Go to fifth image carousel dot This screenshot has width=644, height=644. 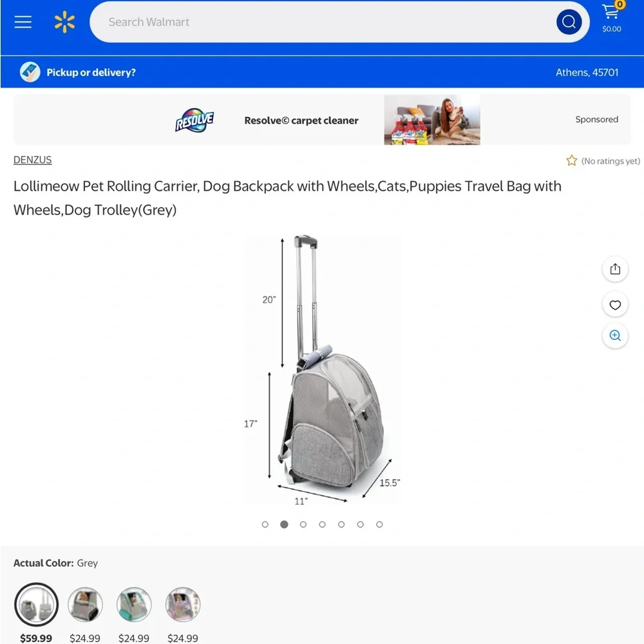click(341, 524)
